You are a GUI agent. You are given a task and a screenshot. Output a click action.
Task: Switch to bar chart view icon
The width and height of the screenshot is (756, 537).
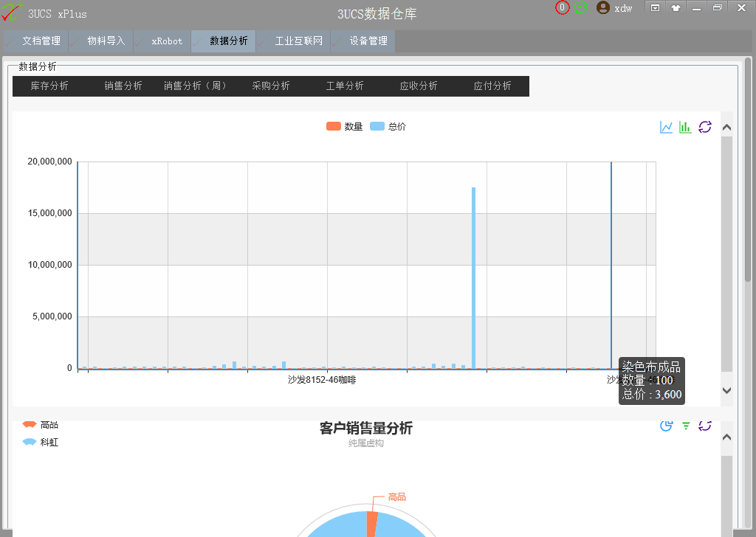[x=685, y=127]
